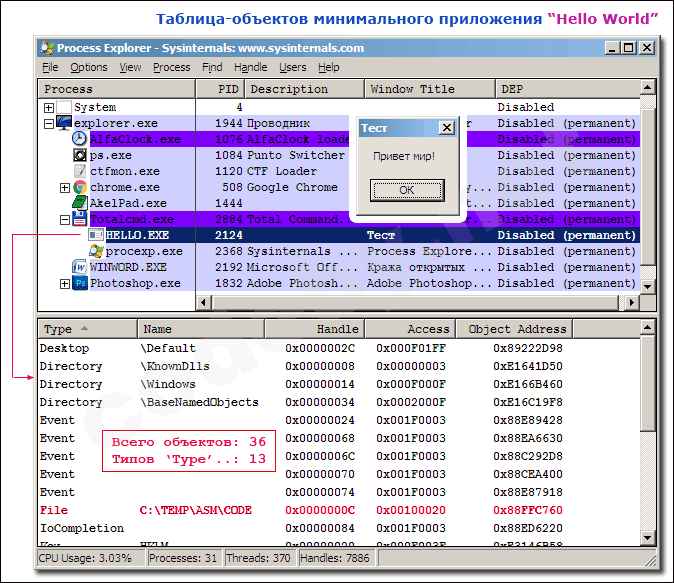Collapse the explorer.exe process tree
The image size is (674, 583).
pos(49,124)
